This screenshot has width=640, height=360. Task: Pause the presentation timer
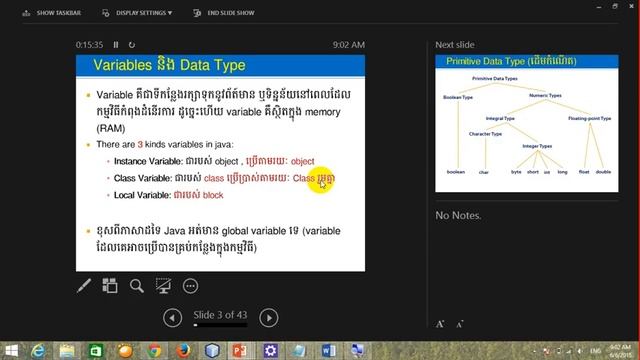(116, 45)
